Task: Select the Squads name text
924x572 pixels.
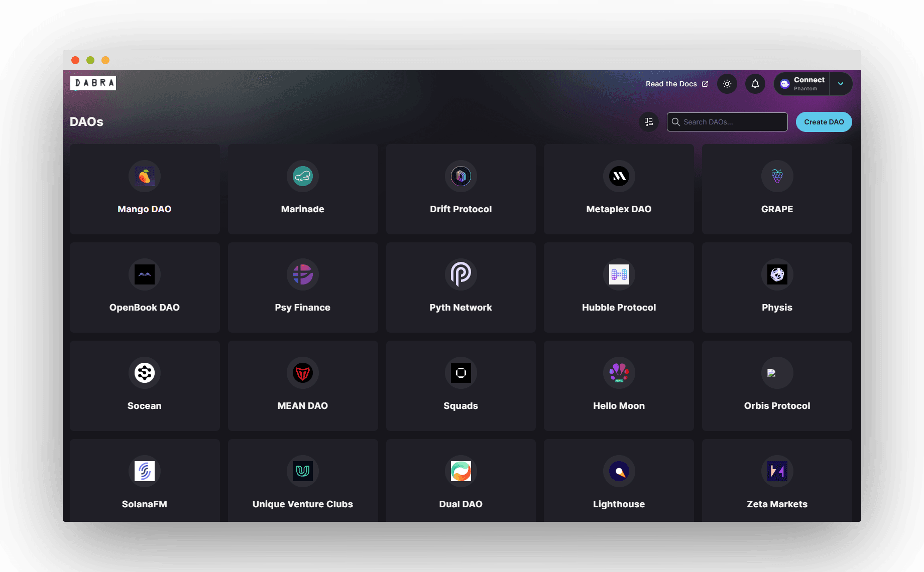Action: click(461, 406)
